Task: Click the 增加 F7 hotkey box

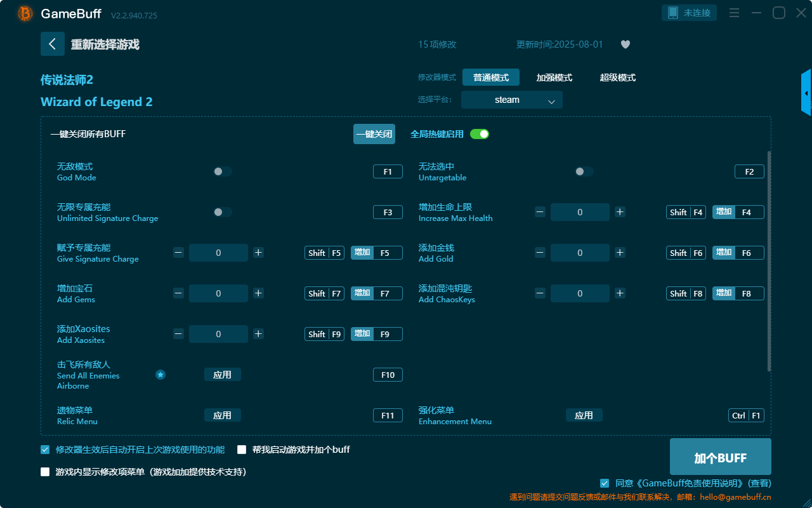Action: click(377, 293)
